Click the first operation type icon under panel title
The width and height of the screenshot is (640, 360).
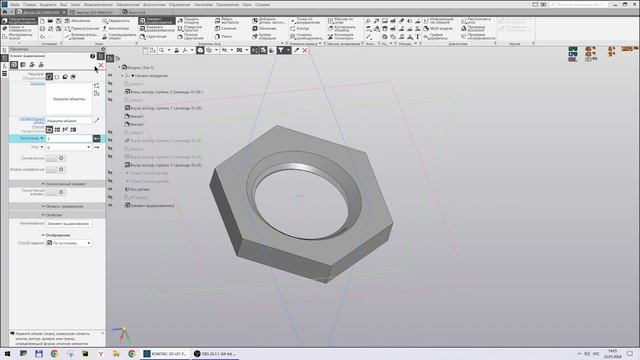pyautogui.click(x=14, y=64)
